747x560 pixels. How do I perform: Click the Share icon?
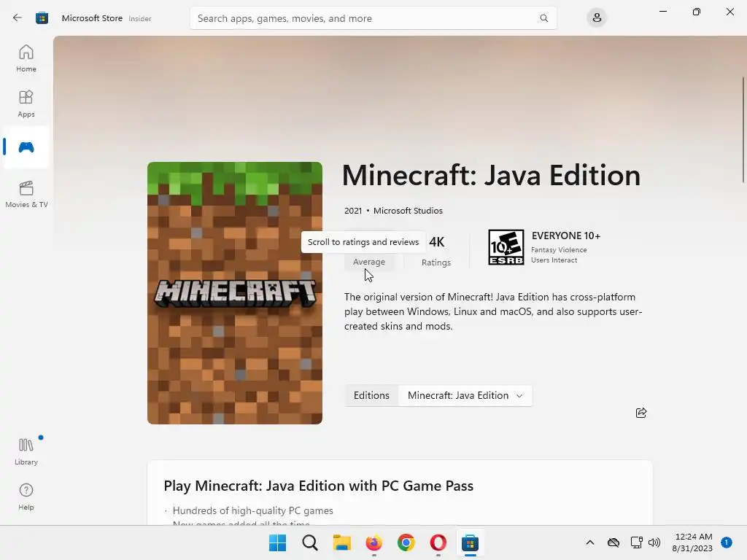(640, 413)
